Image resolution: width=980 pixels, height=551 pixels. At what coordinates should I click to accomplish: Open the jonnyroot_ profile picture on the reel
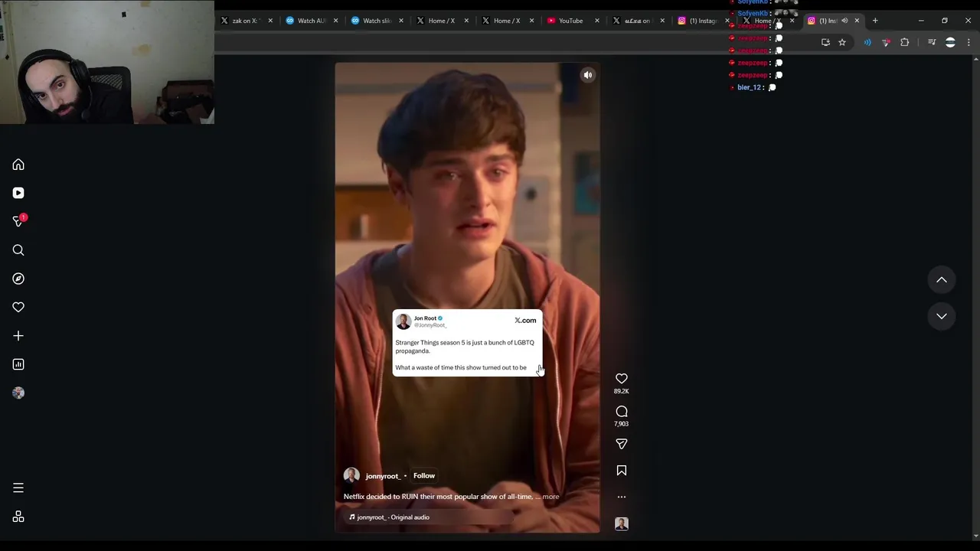(351, 475)
